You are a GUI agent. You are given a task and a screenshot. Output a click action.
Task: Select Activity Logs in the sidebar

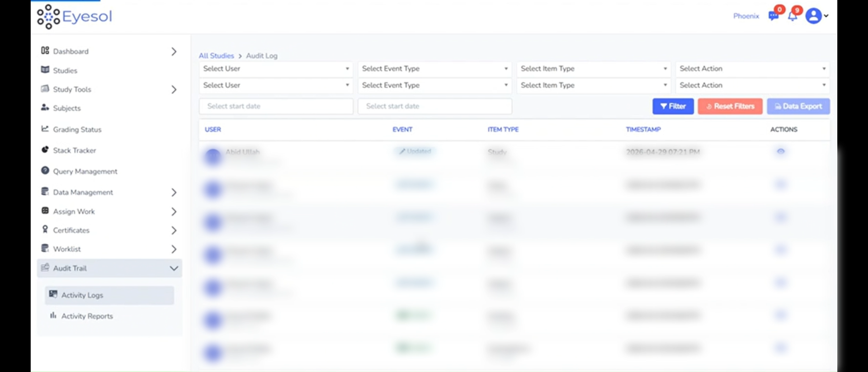[82, 295]
